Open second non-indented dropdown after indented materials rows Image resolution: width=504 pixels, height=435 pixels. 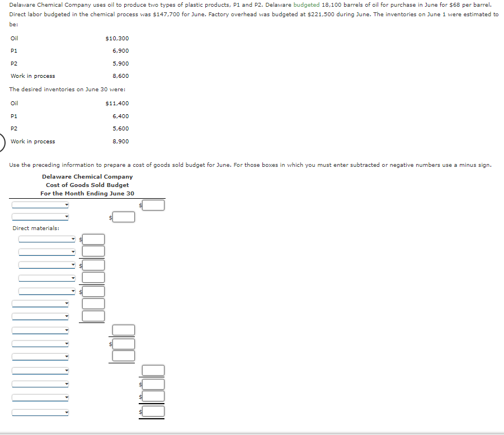coord(40,317)
